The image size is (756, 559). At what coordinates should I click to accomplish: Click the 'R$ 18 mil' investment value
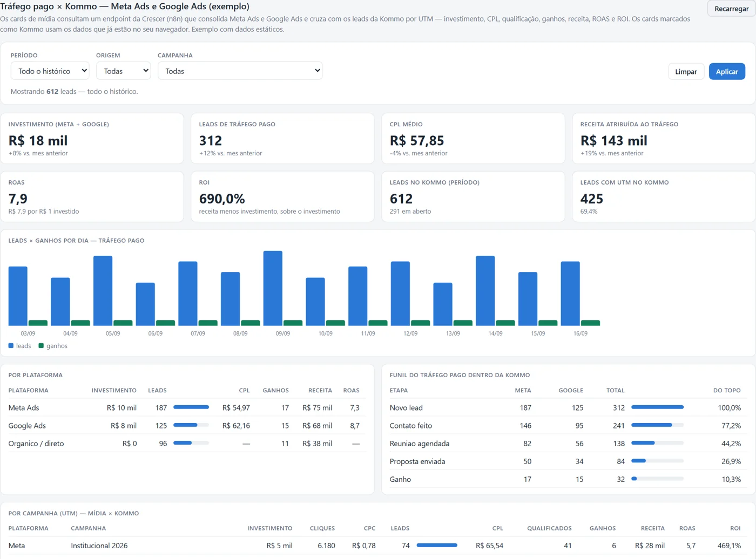click(38, 141)
